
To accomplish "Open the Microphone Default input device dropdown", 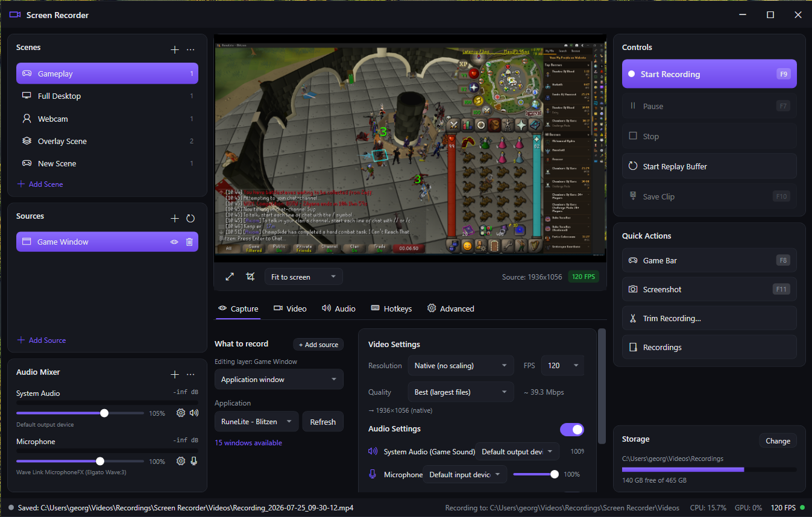I will 465,474.
